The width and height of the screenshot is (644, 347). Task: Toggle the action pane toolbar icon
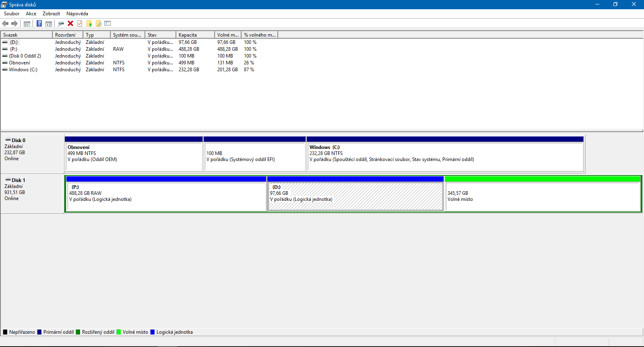pyautogui.click(x=49, y=23)
